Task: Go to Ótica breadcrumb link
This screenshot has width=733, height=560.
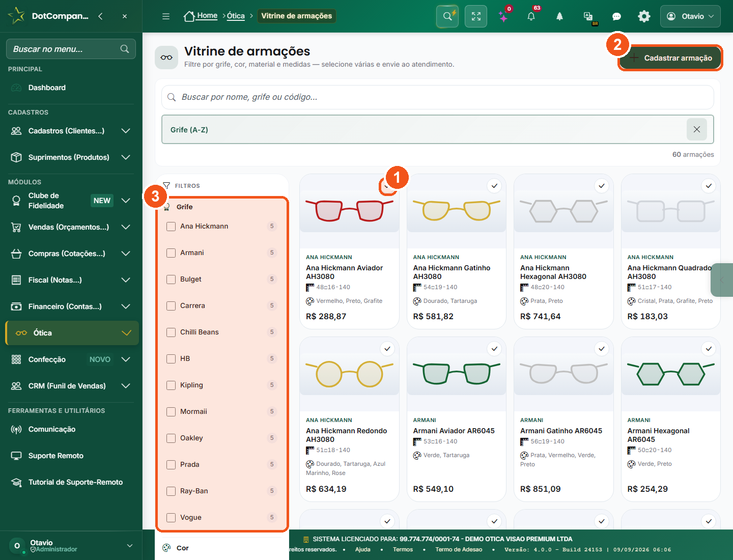Action: click(236, 16)
